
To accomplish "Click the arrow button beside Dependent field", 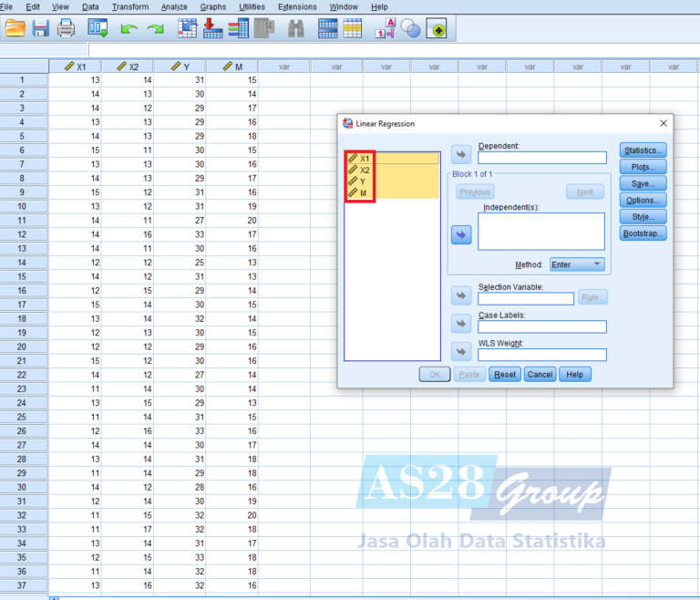I will (461, 156).
